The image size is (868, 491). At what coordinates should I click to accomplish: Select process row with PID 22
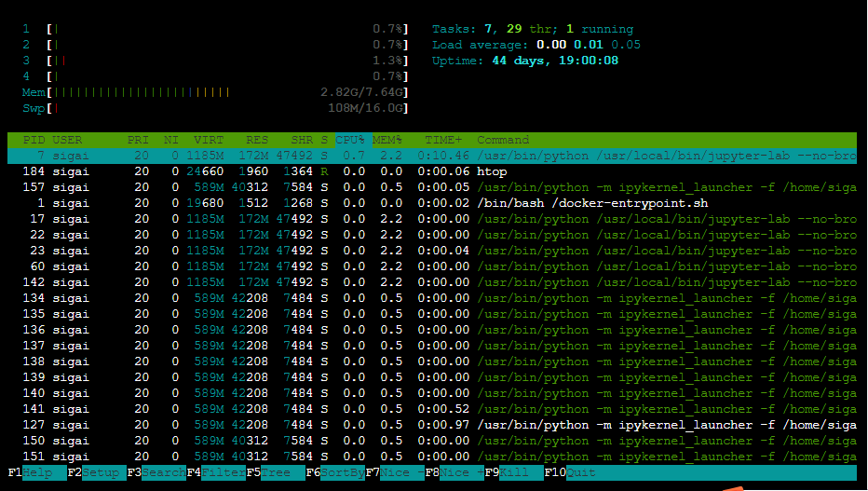(432, 236)
